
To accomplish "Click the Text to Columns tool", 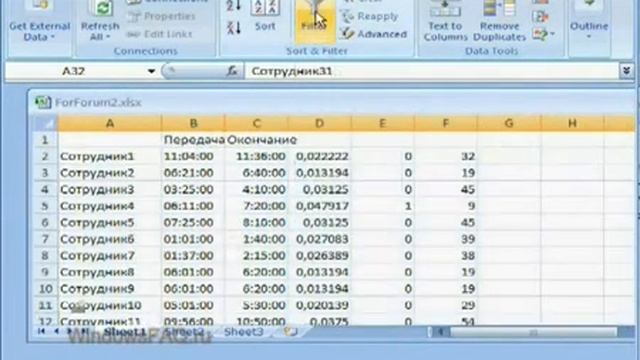I will [445, 22].
